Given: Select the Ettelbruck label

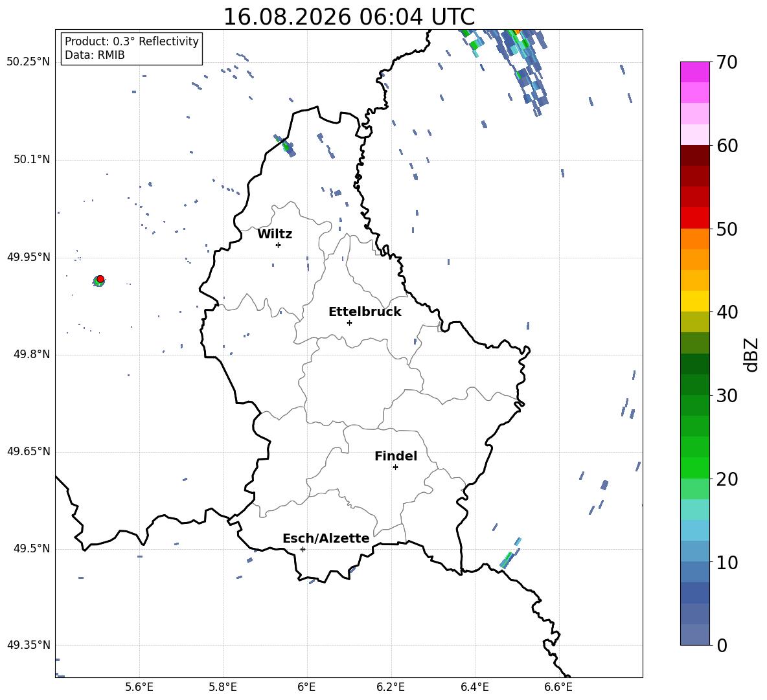Looking at the screenshot, I should coord(365,312).
